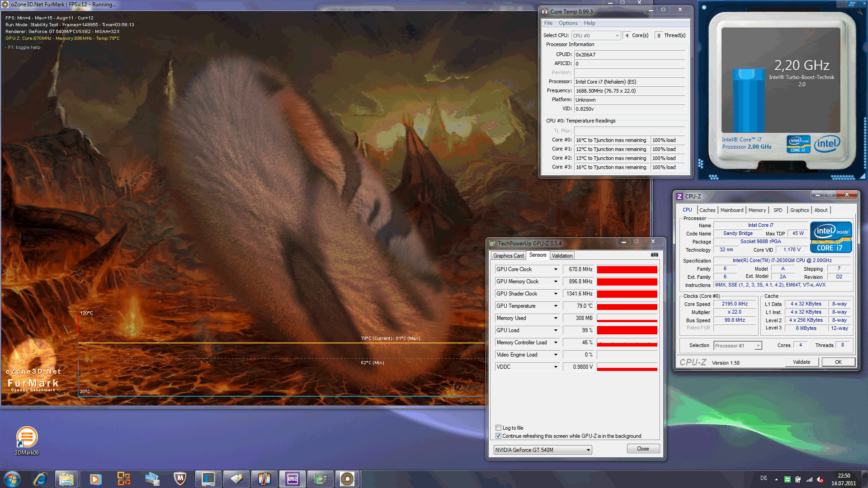The height and width of the screenshot is (488, 868).
Task: Switch to the graphics card taskbar item
Action: click(320, 479)
